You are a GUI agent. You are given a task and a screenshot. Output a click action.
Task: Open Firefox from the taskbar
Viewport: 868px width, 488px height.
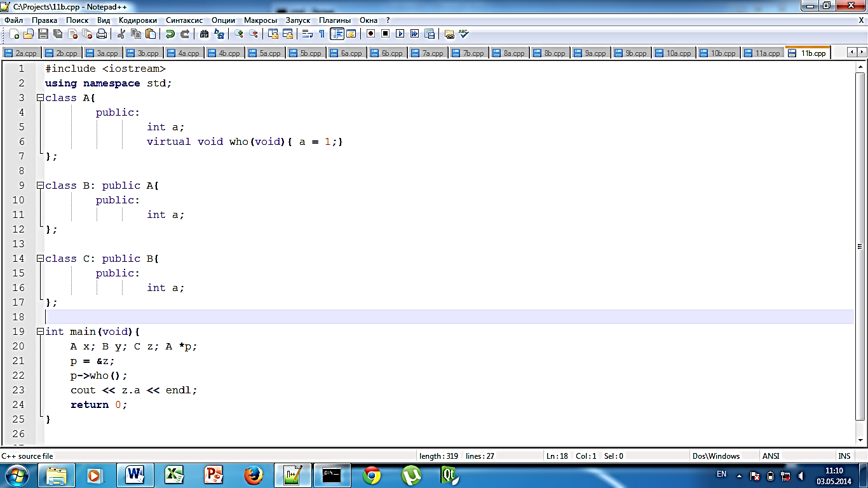coord(254,475)
